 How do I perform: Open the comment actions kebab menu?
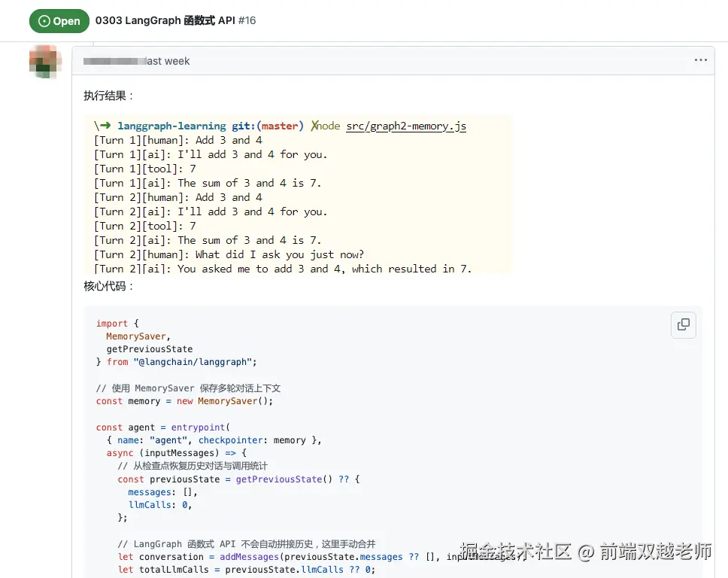click(x=700, y=59)
